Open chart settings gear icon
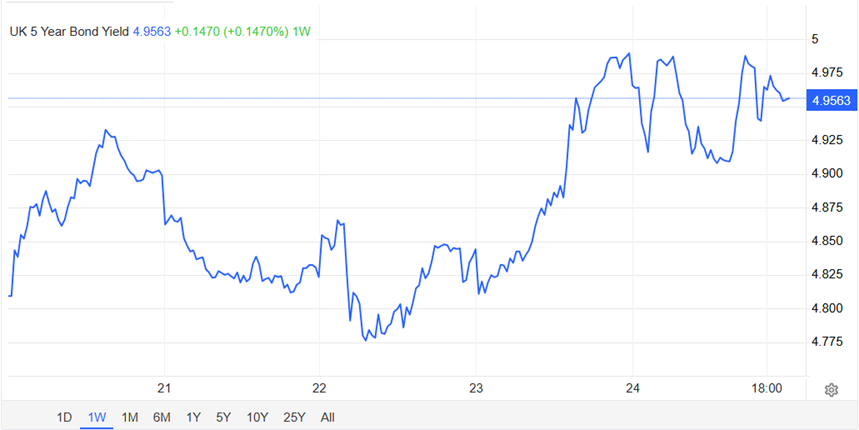Image resolution: width=859 pixels, height=430 pixels. [831, 390]
